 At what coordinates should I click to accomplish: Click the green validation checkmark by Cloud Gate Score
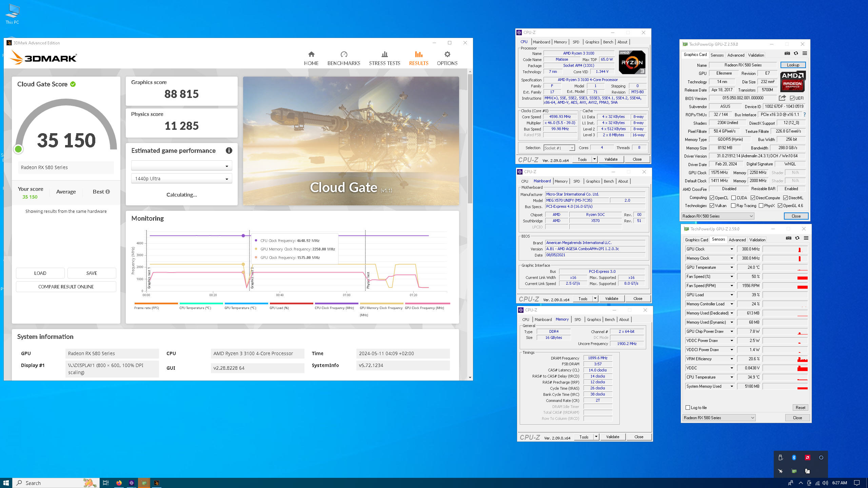coord(73,84)
